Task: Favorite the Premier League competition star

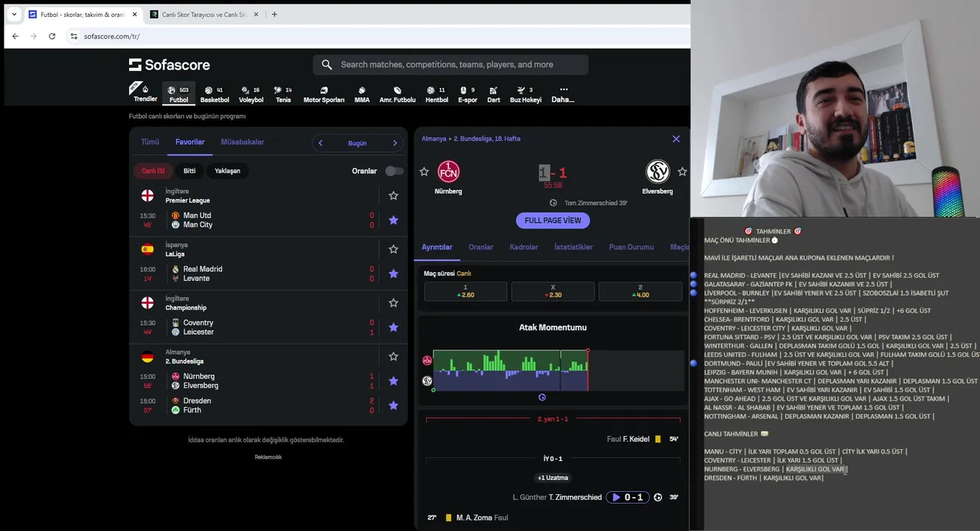Action: (x=393, y=195)
